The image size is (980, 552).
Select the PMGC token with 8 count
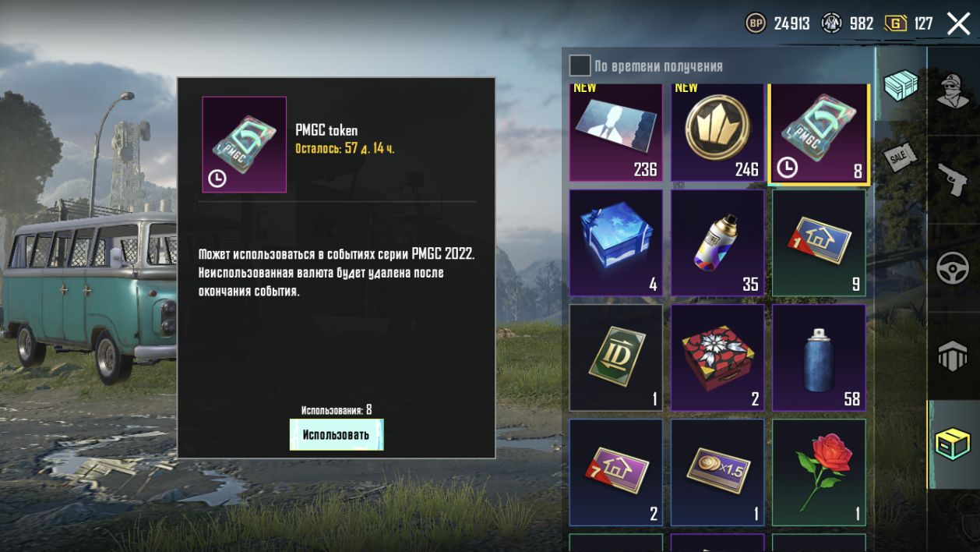(x=819, y=133)
